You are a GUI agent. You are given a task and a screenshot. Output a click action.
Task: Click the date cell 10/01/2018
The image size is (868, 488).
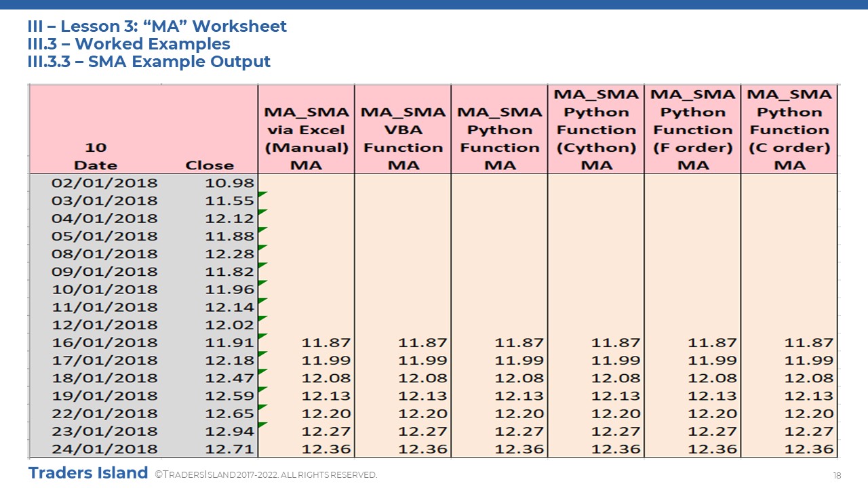[x=104, y=289]
